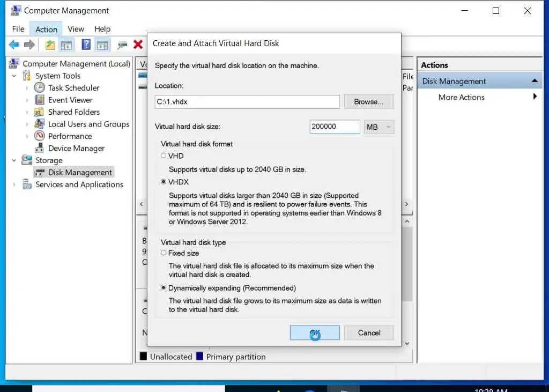This screenshot has width=549, height=392.
Task: Toggle the Show/Hide Console Tree icon
Action: click(66, 45)
